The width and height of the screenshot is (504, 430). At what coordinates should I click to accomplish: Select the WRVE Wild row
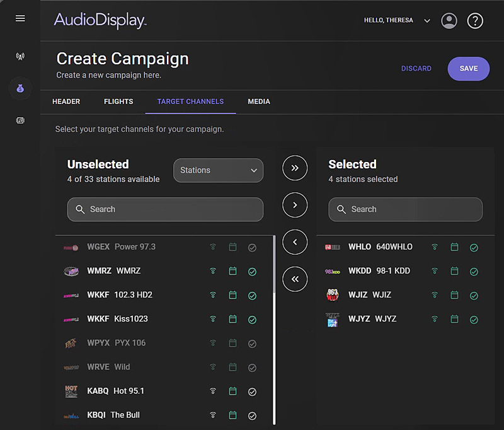pos(164,368)
